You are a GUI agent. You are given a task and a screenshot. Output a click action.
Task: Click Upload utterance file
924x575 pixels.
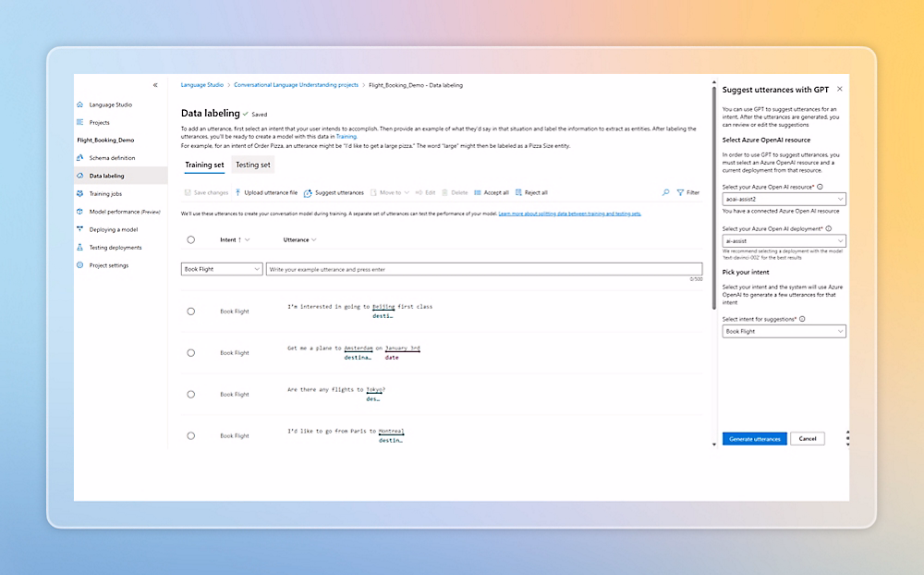266,192
